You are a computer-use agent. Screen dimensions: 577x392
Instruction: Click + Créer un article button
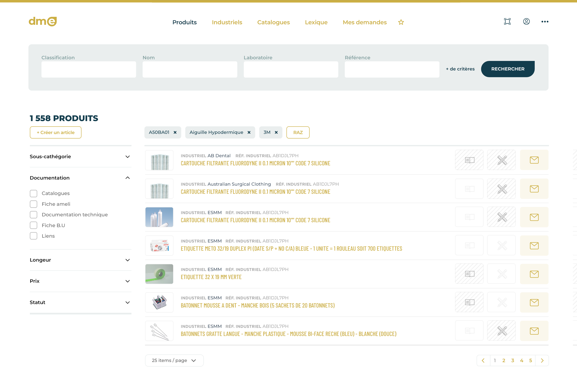[56, 132]
